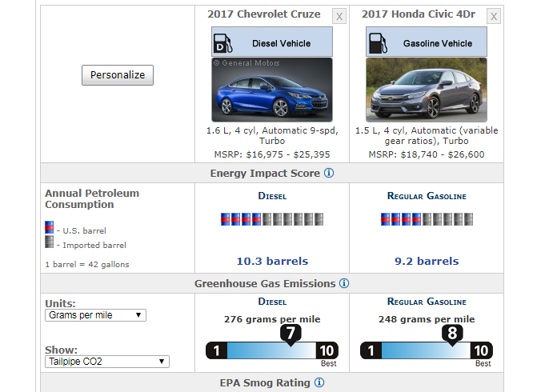Click the Greenhouse Gas Emissions info icon
Image resolution: width=557 pixels, height=392 pixels.
tap(343, 283)
